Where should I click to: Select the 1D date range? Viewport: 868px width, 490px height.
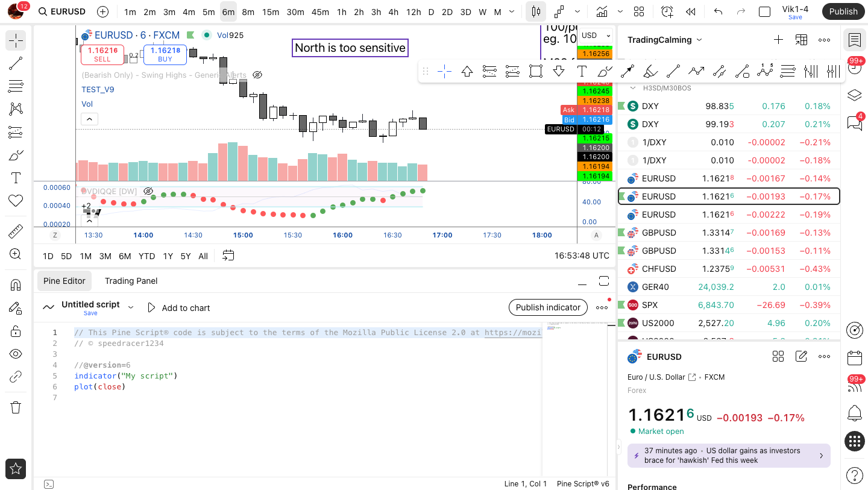pyautogui.click(x=48, y=256)
